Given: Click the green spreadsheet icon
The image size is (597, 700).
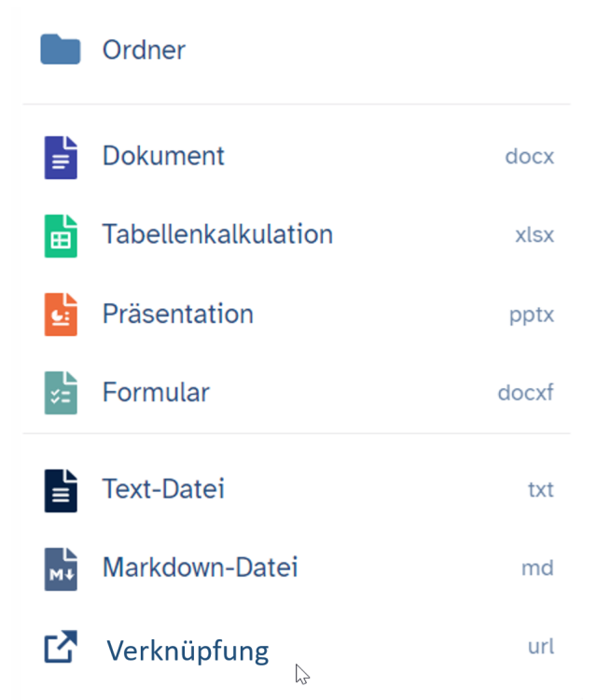Looking at the screenshot, I should click(x=61, y=236).
